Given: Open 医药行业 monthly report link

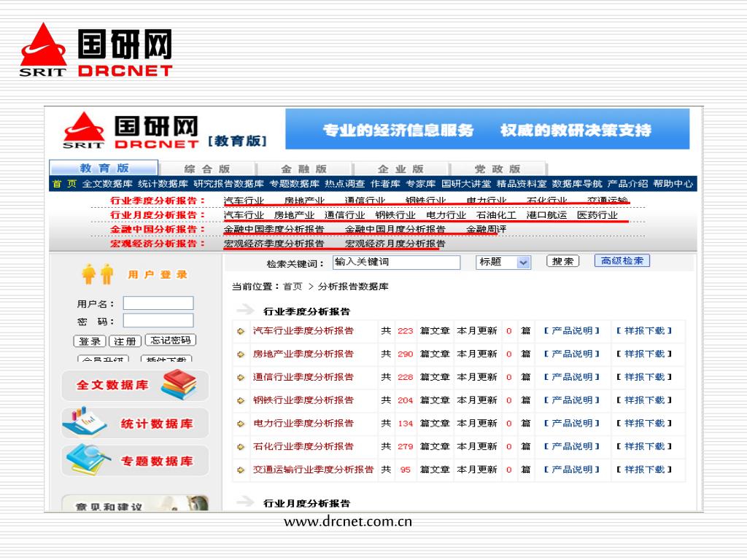Looking at the screenshot, I should (x=597, y=215).
